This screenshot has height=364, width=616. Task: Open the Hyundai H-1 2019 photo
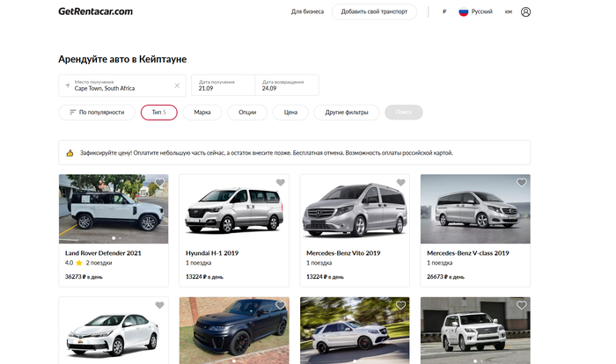point(233,209)
